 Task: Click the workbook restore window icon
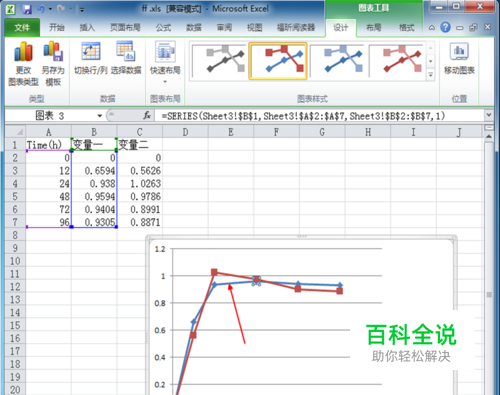473,28
